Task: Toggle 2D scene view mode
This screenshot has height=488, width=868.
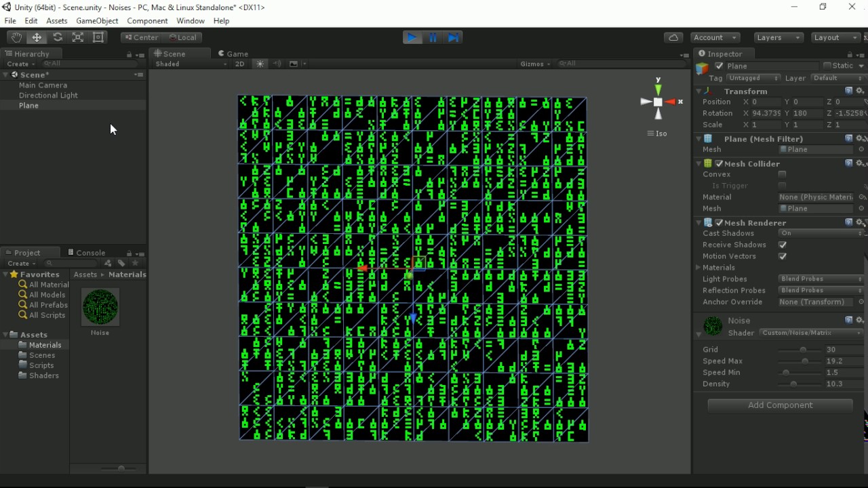Action: (x=239, y=64)
